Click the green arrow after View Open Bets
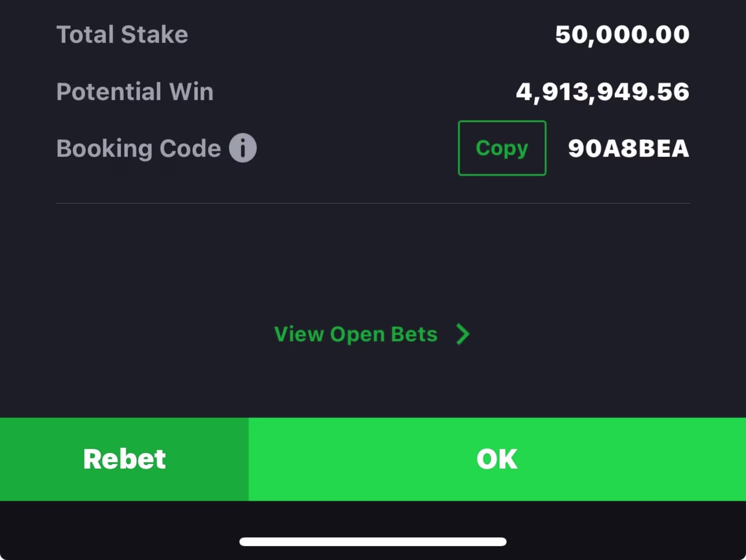Screen dimensions: 746x560 coord(463,334)
